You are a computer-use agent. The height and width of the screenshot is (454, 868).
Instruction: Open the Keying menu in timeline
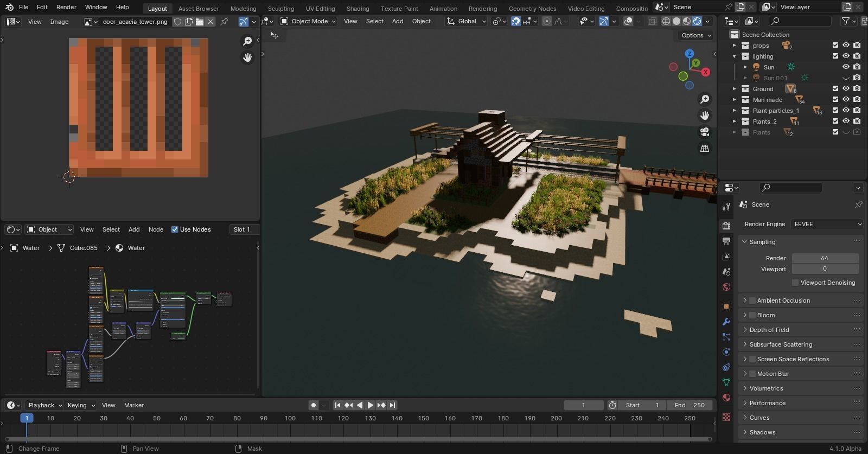tap(81, 405)
